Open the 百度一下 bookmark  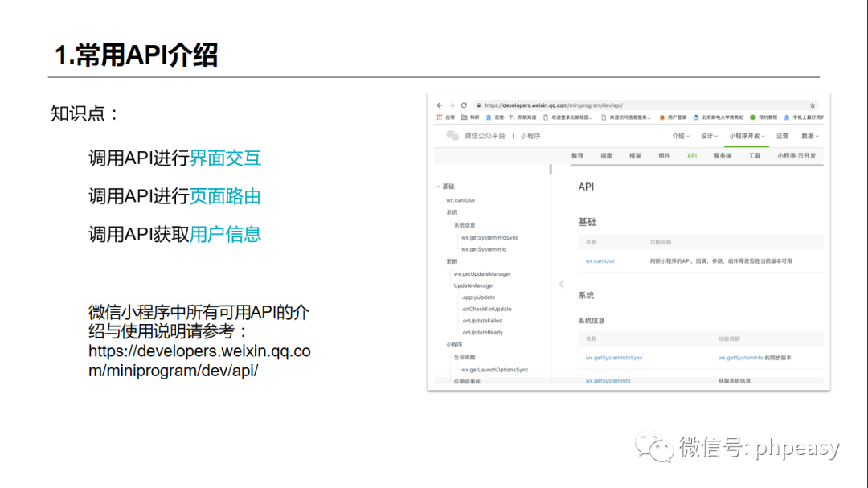pyautogui.click(x=511, y=117)
